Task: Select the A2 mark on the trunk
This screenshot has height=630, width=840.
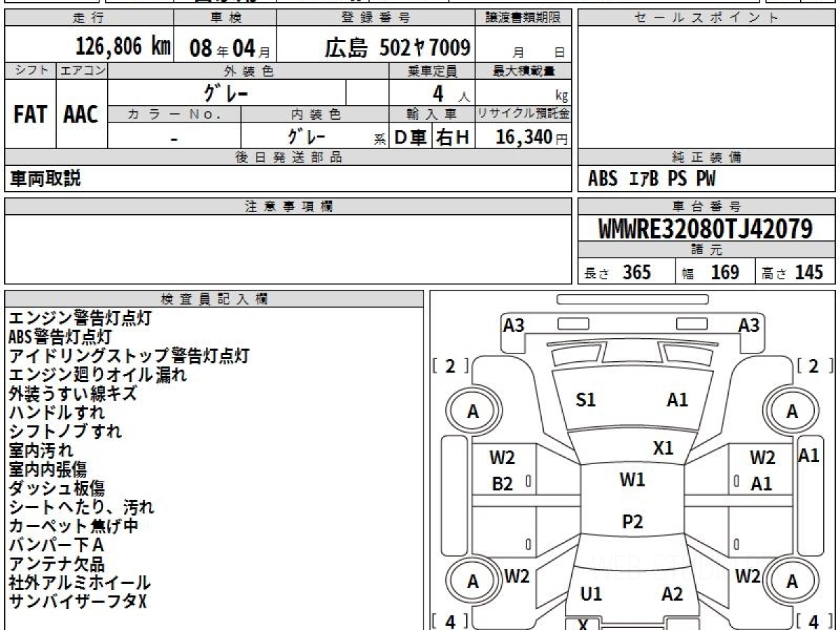Action: (672, 594)
